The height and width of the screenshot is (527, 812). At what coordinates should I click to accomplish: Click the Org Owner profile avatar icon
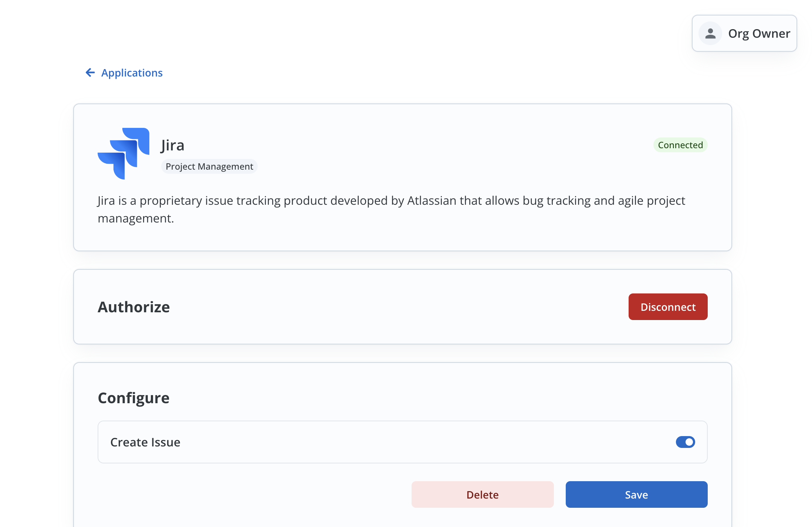tap(710, 33)
